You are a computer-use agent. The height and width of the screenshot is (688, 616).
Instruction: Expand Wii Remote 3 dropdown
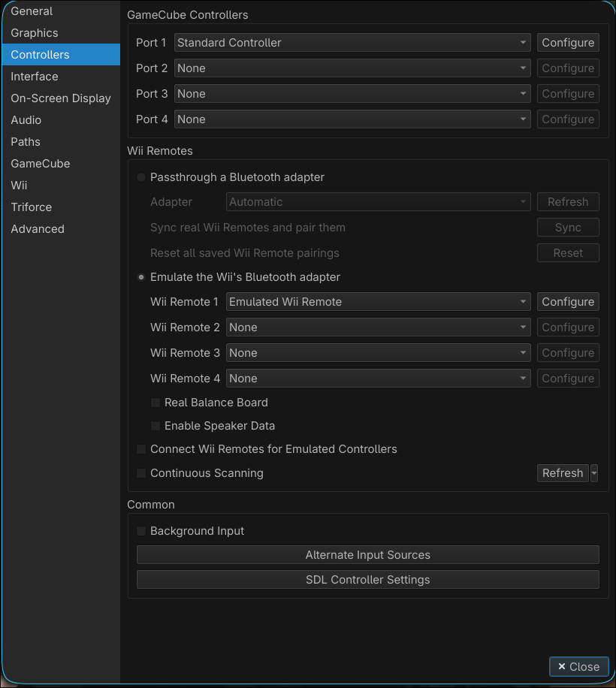(378, 353)
